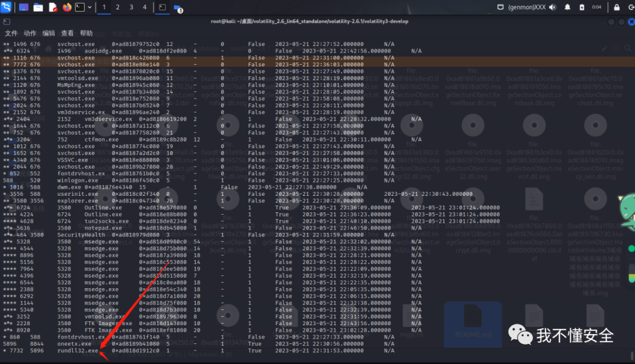Viewport: 635px width, 364px height.
Task: Click notepad.exe process entry
Action: pos(103,228)
